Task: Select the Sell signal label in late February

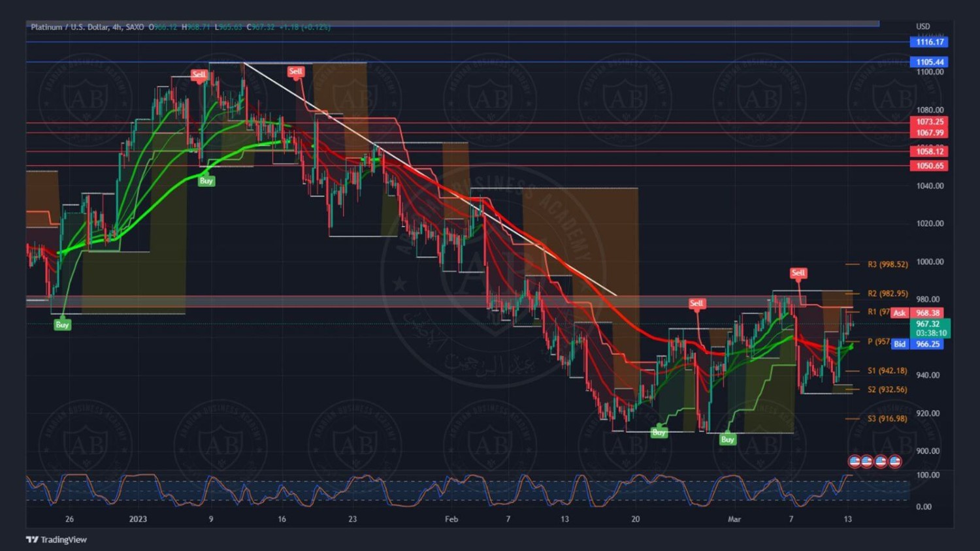Action: coord(696,303)
